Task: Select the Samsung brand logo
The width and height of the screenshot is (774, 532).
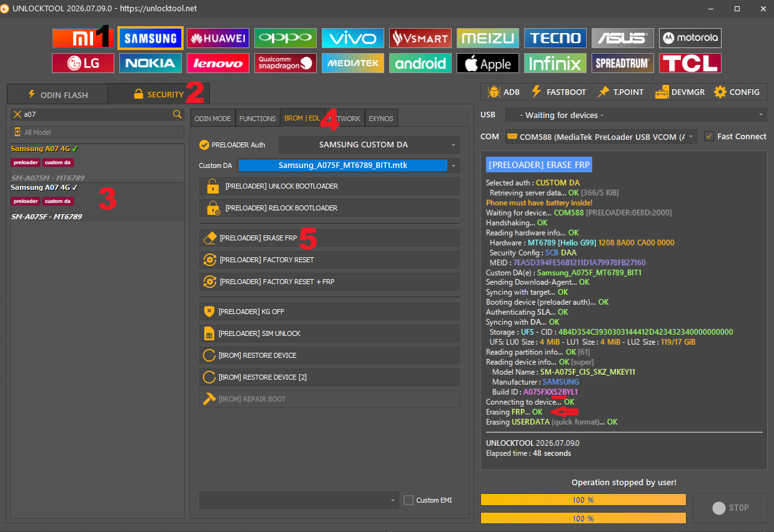Action: [x=151, y=38]
